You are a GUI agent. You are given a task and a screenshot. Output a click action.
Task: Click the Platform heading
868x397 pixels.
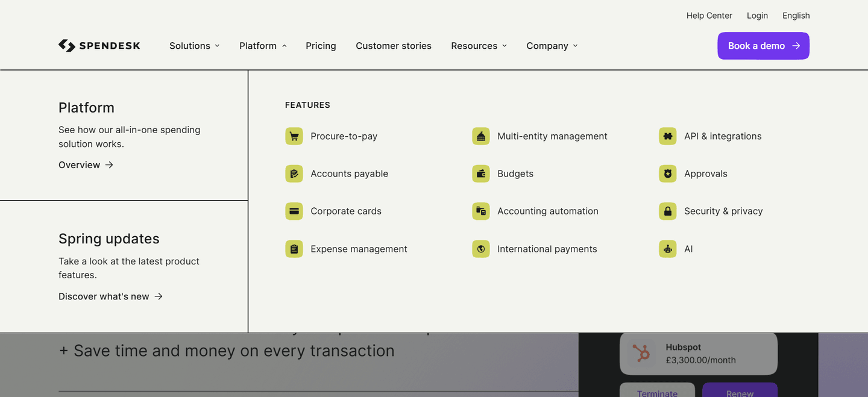pyautogui.click(x=86, y=108)
